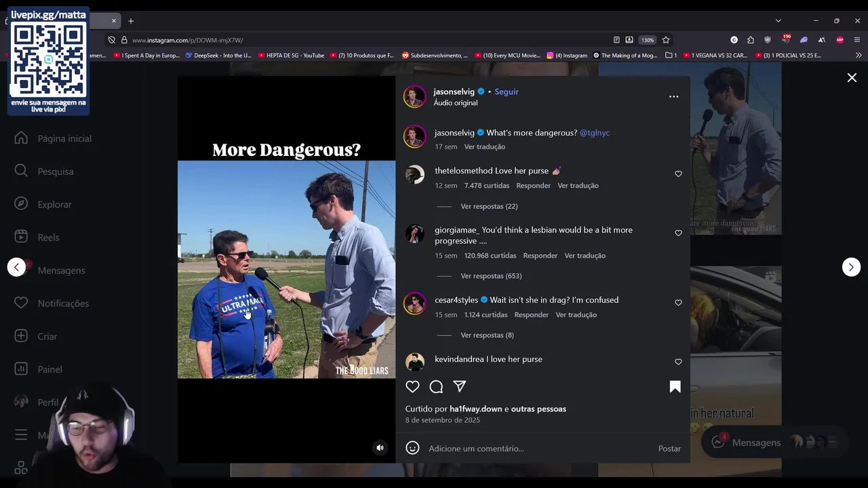The width and height of the screenshot is (868, 488).
Task: Click the heart Notificações icon in sidebar
Action: [x=21, y=303]
